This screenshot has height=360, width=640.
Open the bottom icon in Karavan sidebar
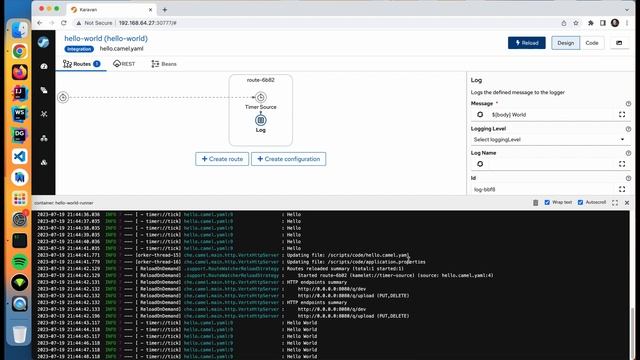coord(44,162)
